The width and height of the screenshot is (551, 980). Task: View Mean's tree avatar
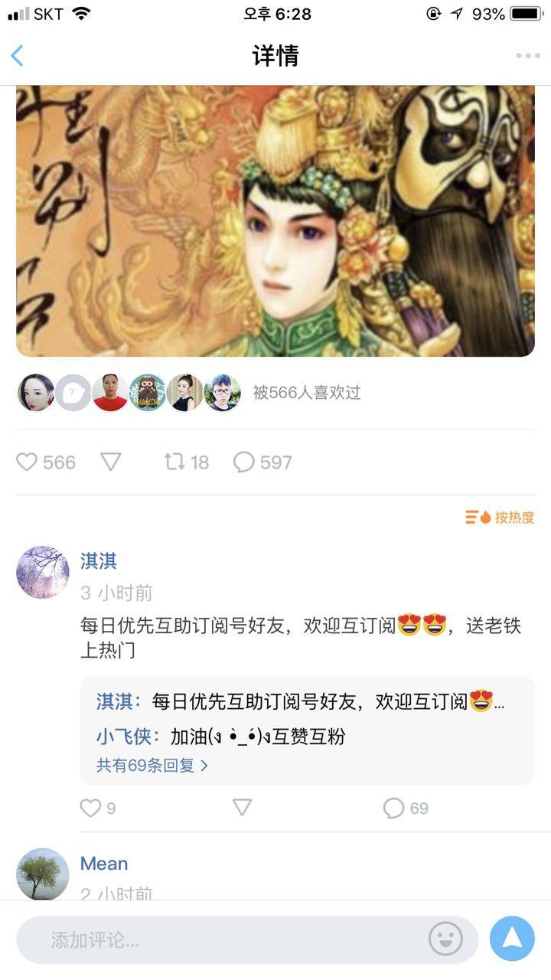tap(43, 874)
